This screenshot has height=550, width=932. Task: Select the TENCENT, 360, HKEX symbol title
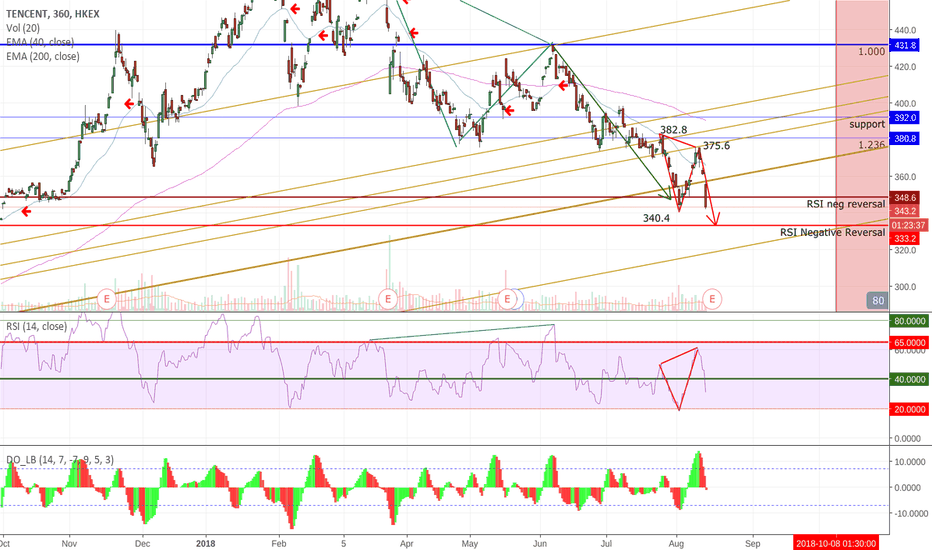pos(52,14)
